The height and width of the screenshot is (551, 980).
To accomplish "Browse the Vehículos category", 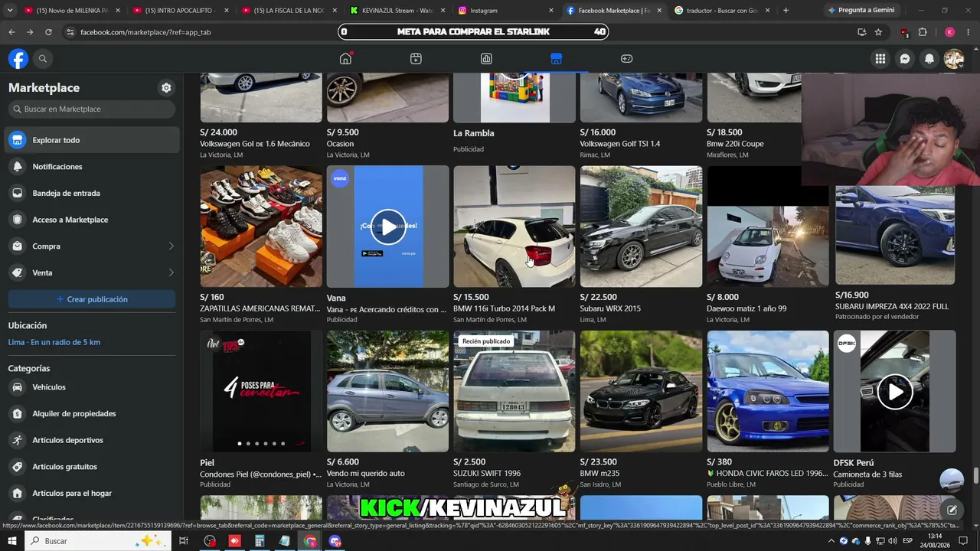I will pos(92,387).
